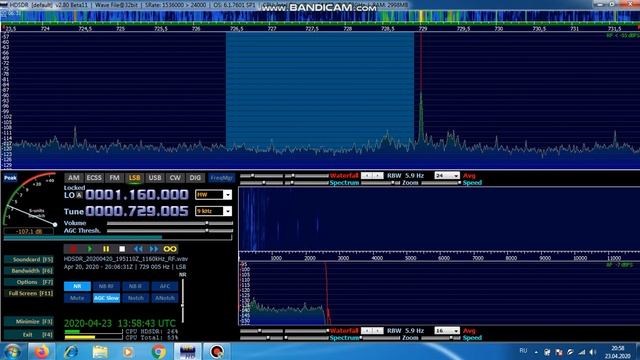The height and width of the screenshot is (360, 640).
Task: Adjust the lower audio Zoom slider
Action: coord(380,338)
